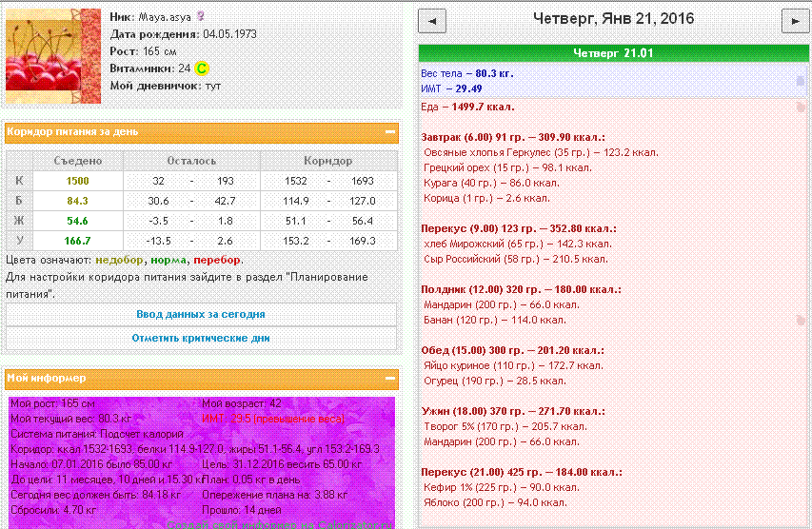Screen dimensions: 812x529
Task: Click the Съедено column header
Action: (x=78, y=161)
